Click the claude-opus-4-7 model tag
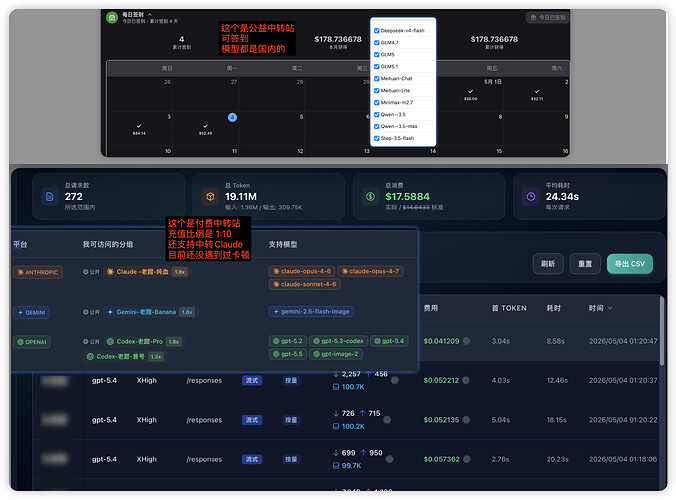 pos(370,272)
